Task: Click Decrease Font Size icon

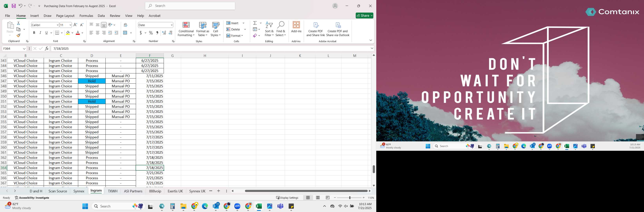Action: [x=82, y=25]
